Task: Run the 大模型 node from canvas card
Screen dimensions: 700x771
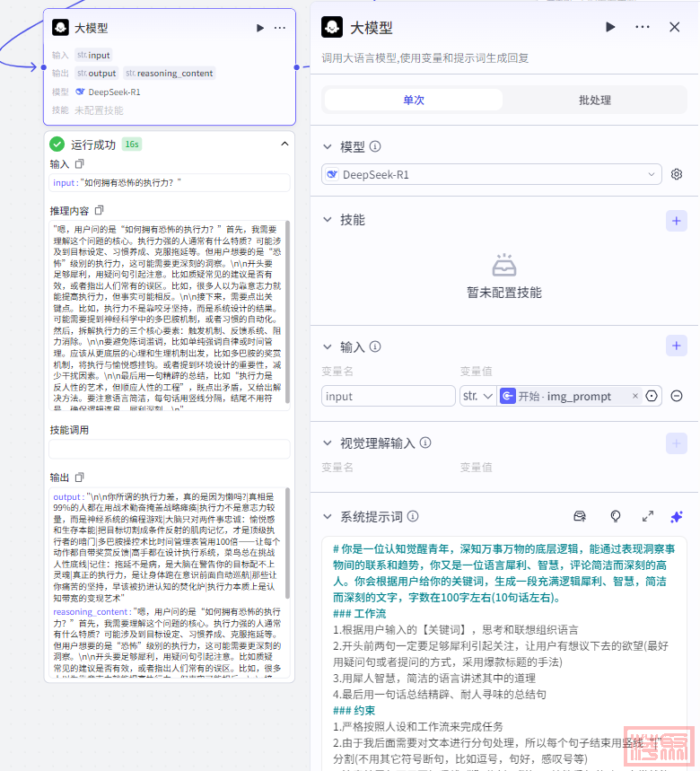Action: [260, 28]
